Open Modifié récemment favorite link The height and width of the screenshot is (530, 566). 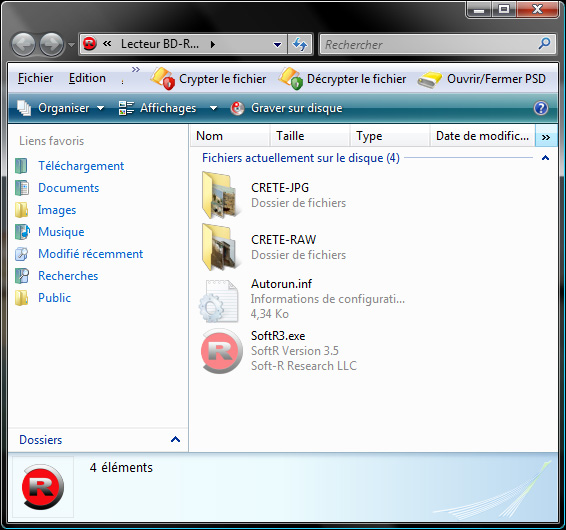pos(91,254)
